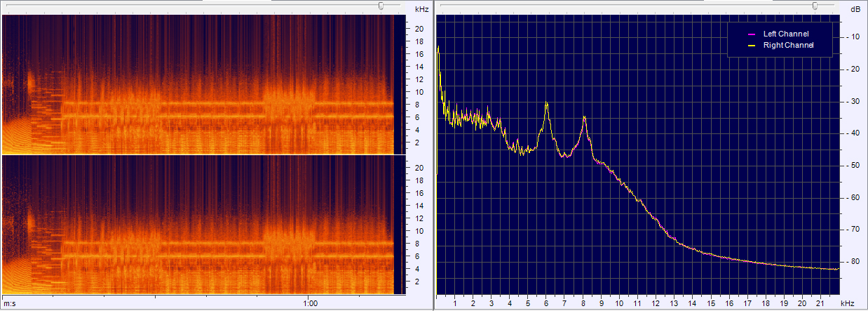The width and height of the screenshot is (868, 311).
Task: Click the 8 kHz peak in the spectrum graph
Action: [x=583, y=119]
